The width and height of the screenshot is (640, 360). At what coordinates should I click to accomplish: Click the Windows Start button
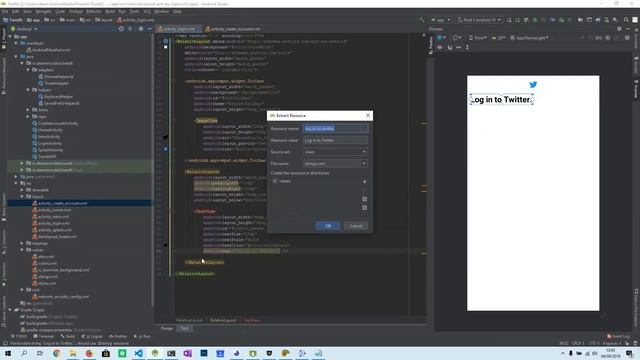(8, 353)
